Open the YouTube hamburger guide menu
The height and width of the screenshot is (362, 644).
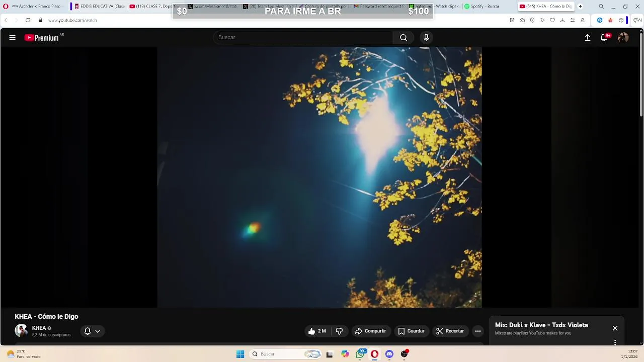click(12, 38)
